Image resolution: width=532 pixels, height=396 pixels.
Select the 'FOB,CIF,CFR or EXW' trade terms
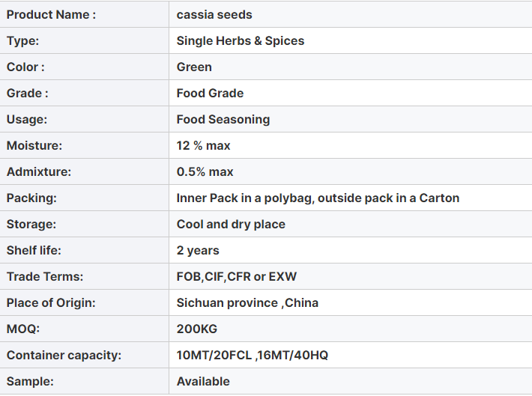pyautogui.click(x=237, y=277)
